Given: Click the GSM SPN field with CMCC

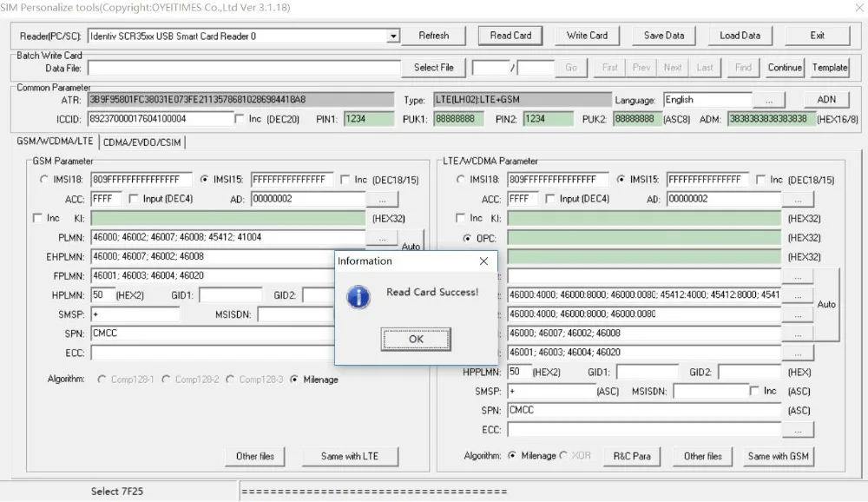Looking at the screenshot, I should [213, 334].
